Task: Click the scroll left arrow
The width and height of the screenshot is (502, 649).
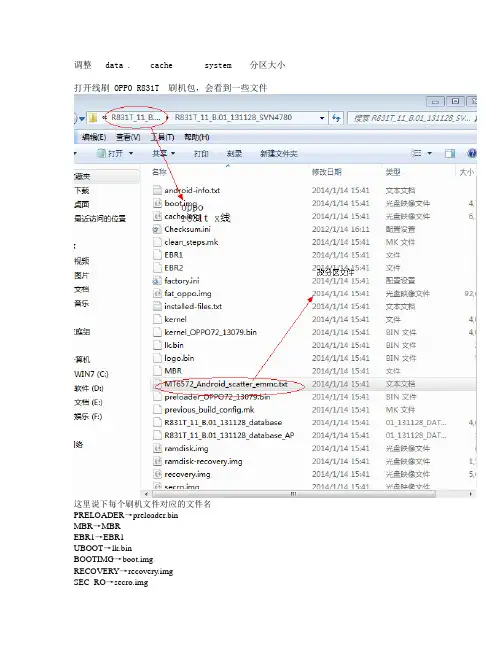Action: click(146, 494)
